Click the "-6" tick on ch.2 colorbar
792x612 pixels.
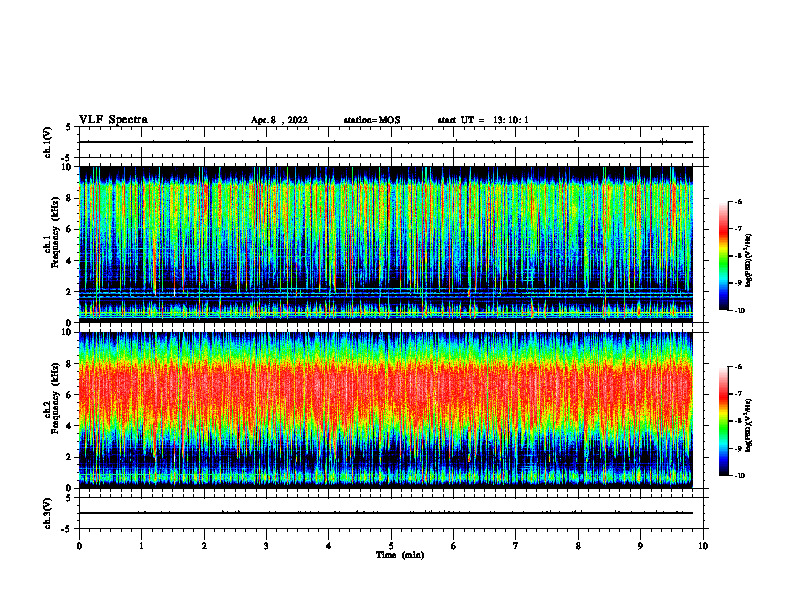(x=738, y=367)
